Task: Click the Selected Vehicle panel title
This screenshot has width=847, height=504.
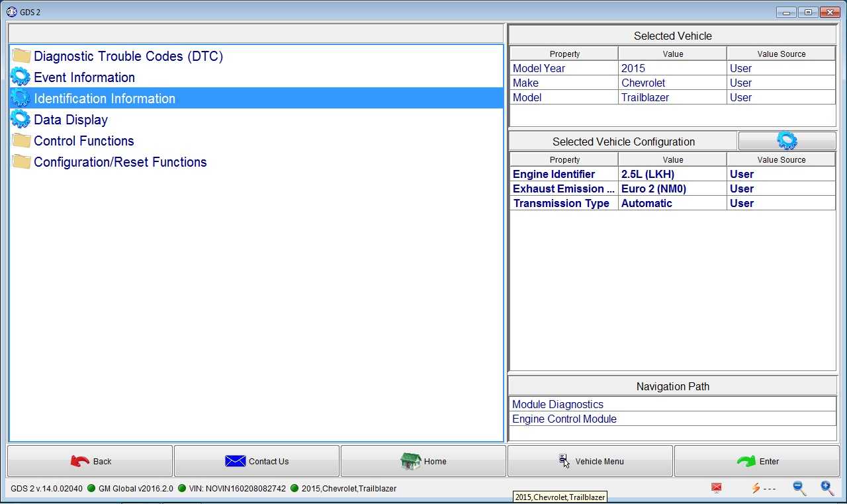Action: click(x=672, y=36)
